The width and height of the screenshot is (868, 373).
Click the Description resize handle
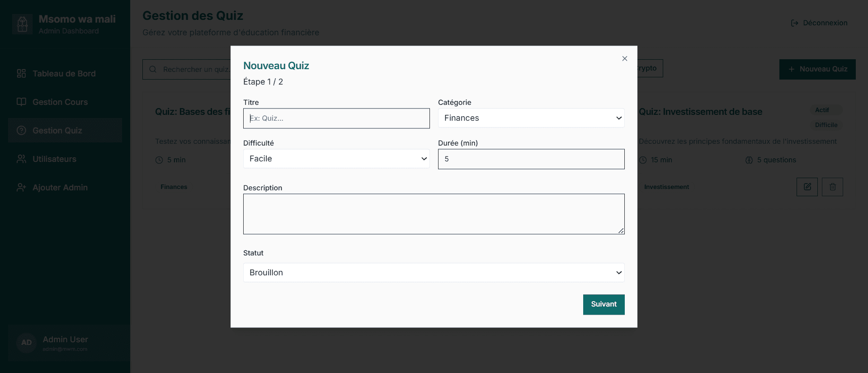[621, 231]
